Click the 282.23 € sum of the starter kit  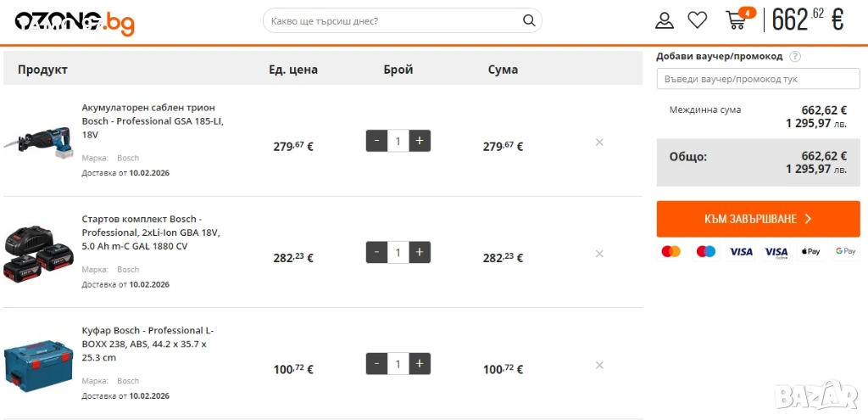point(504,258)
